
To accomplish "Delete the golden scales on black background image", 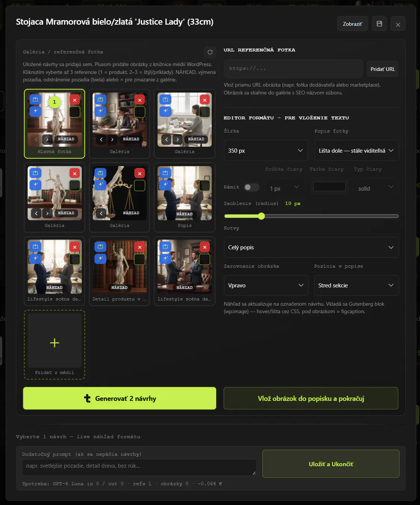I will tap(140, 173).
